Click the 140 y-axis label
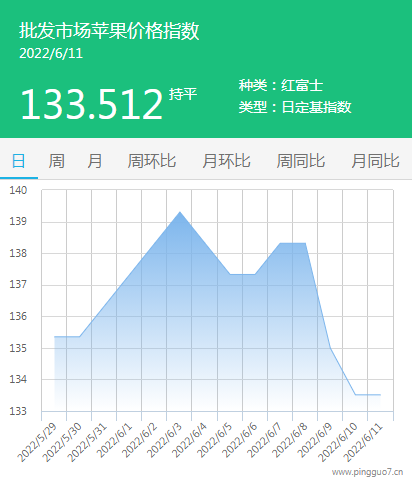 pyautogui.click(x=18, y=190)
